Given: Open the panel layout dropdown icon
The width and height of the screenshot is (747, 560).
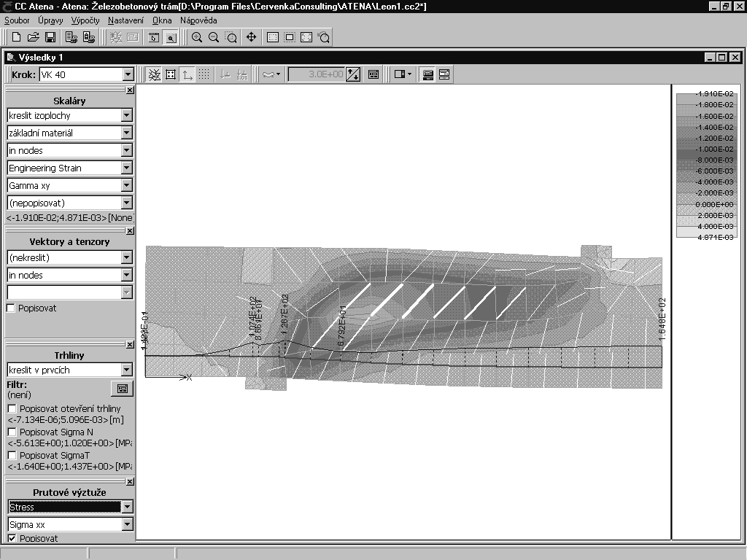Looking at the screenshot, I should 403,74.
